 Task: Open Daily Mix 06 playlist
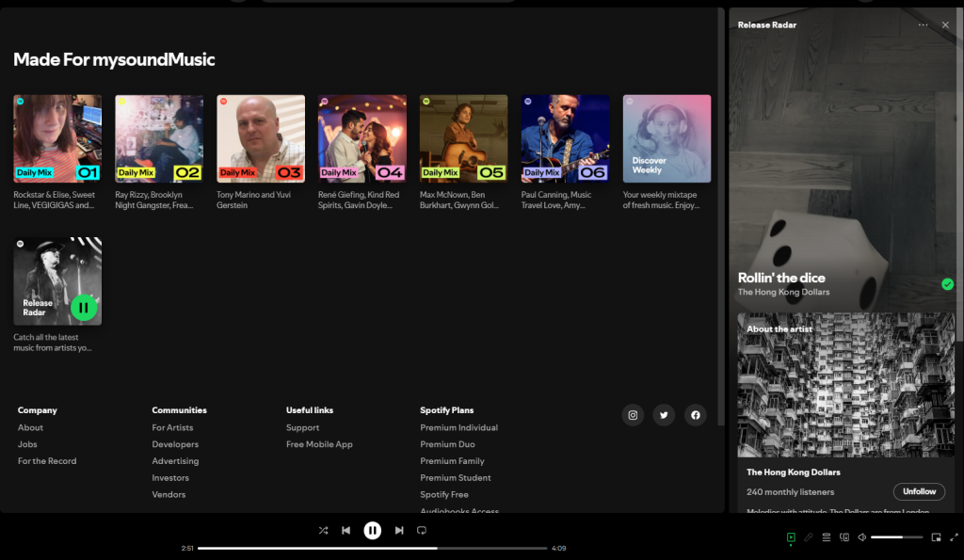tap(565, 138)
